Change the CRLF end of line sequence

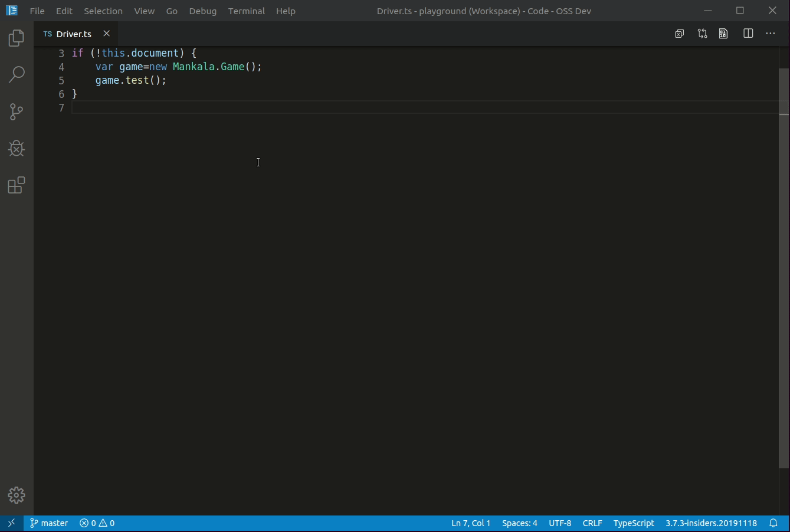point(592,523)
